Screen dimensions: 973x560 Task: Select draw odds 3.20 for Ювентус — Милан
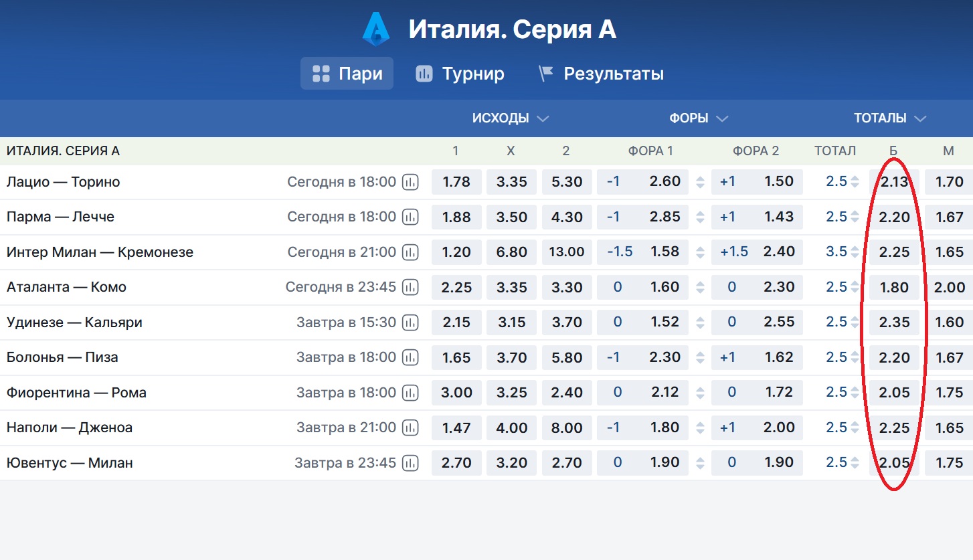coord(511,463)
